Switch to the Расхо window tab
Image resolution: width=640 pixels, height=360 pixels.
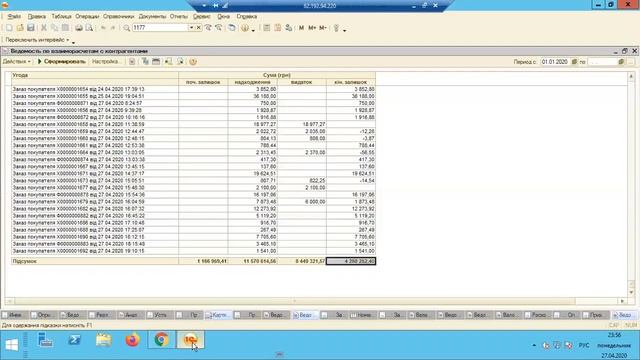click(x=538, y=315)
